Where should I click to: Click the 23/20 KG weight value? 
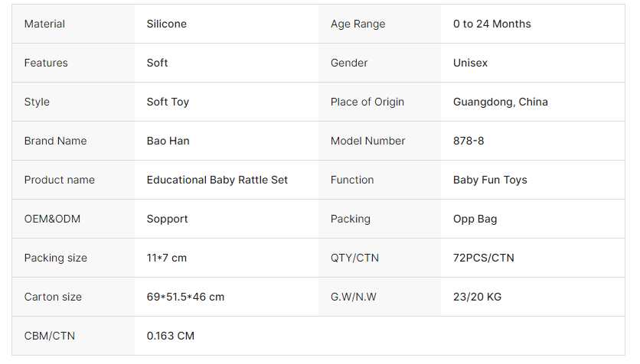click(x=477, y=297)
